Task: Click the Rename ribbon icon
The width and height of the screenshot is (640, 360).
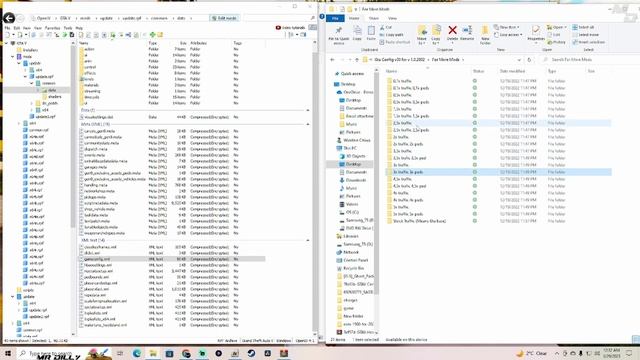Action: pos(467,33)
